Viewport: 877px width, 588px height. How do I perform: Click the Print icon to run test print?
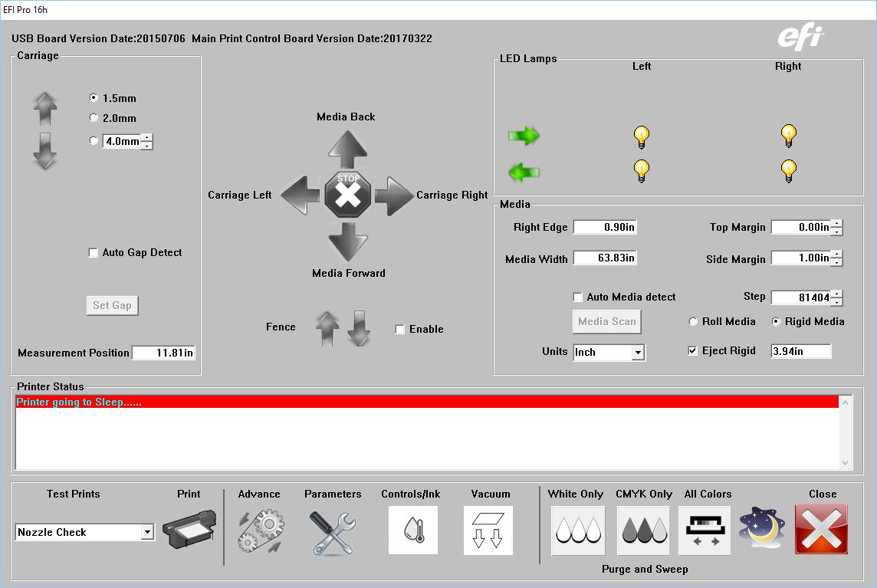coord(189,529)
